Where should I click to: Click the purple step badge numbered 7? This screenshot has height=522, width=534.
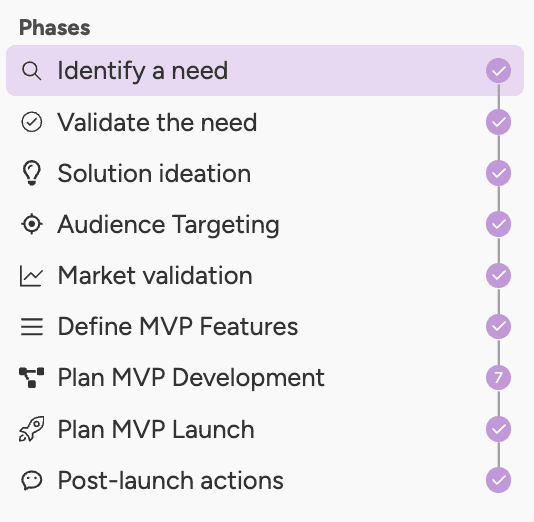tap(498, 377)
